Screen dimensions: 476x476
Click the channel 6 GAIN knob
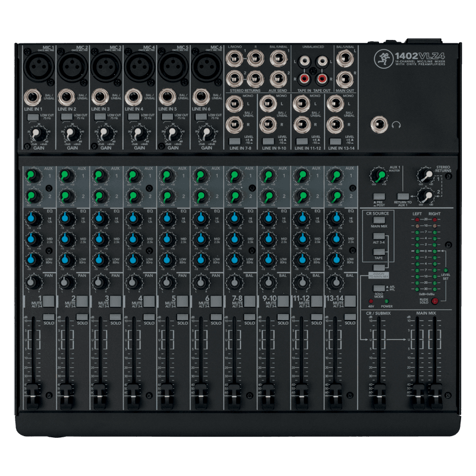click(x=206, y=133)
